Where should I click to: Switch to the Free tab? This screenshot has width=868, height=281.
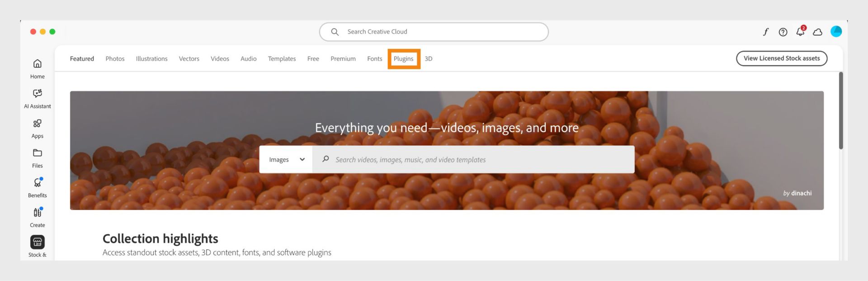coord(313,59)
